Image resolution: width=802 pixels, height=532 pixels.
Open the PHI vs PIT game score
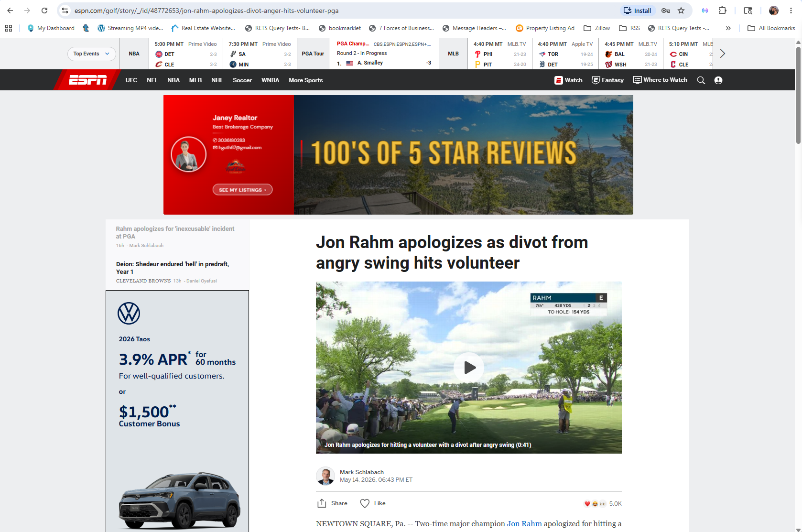[x=500, y=54]
